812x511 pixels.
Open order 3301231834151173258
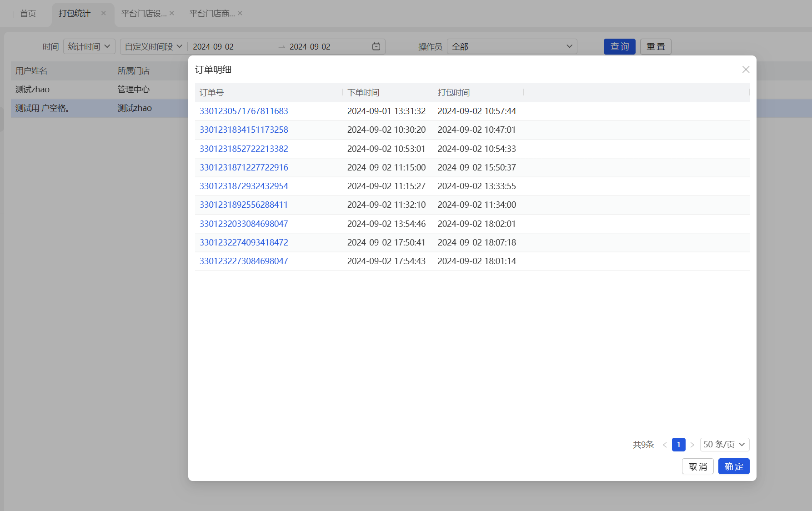[x=244, y=130]
